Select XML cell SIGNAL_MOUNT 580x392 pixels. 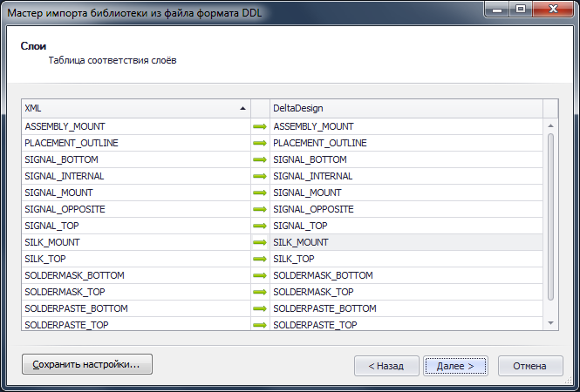136,193
